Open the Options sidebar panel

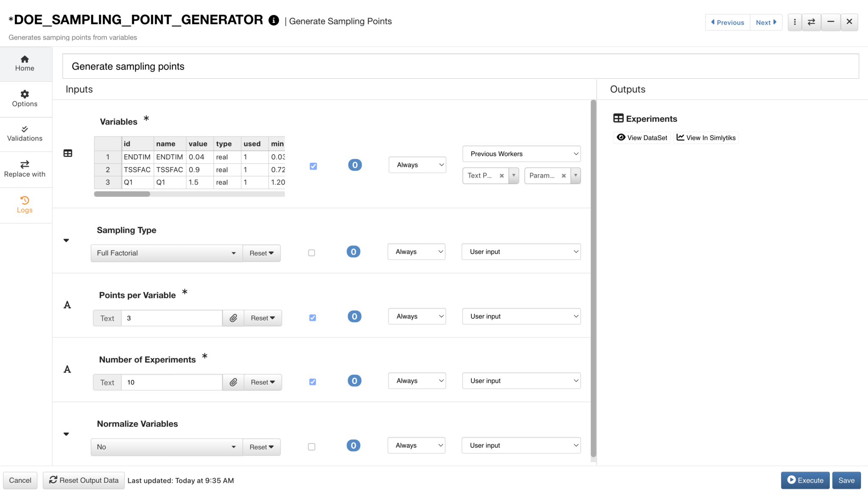point(24,98)
